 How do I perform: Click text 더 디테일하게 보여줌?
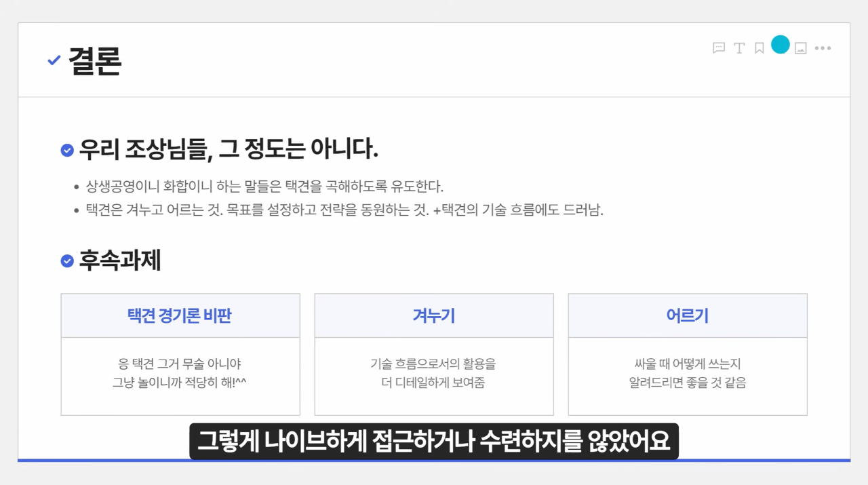coord(434,383)
